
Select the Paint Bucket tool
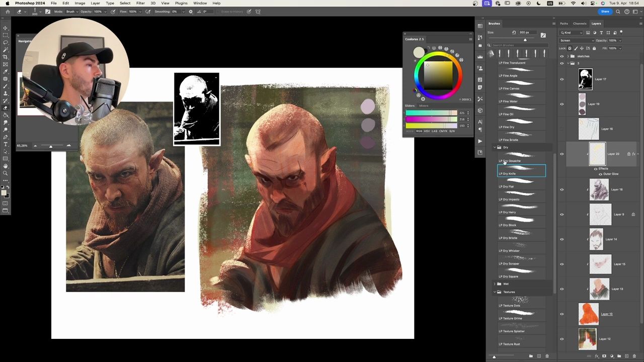(6, 115)
